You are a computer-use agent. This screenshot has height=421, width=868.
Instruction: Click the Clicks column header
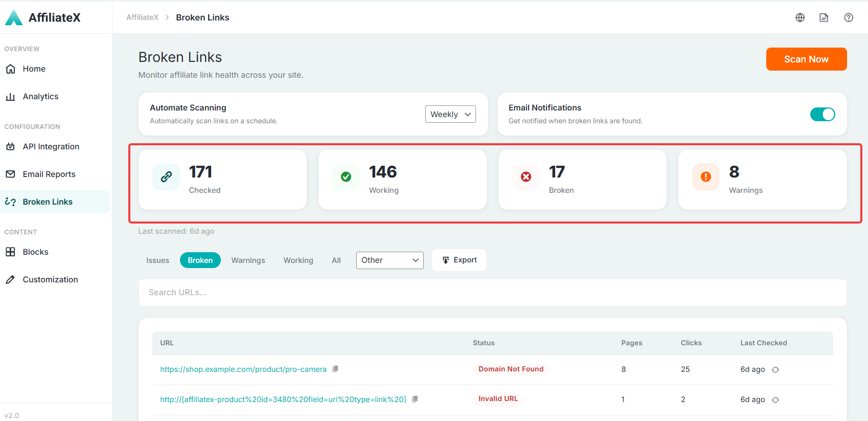691,343
